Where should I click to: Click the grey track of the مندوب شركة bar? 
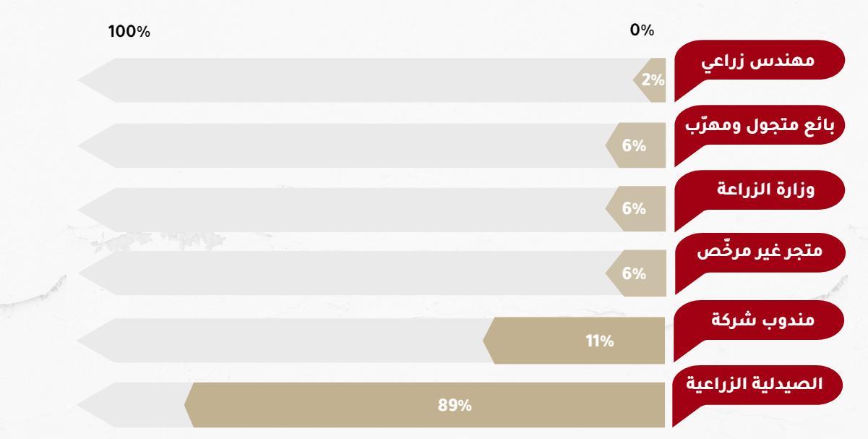(x=282, y=341)
